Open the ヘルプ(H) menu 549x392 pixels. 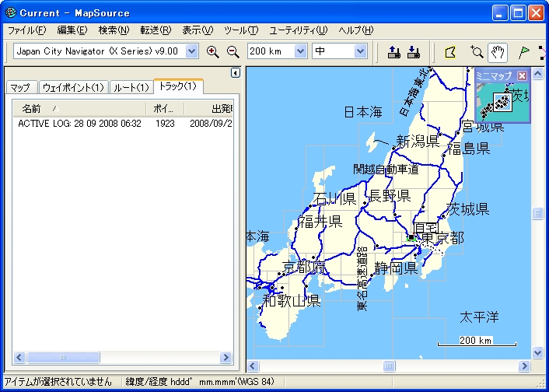[x=355, y=30]
